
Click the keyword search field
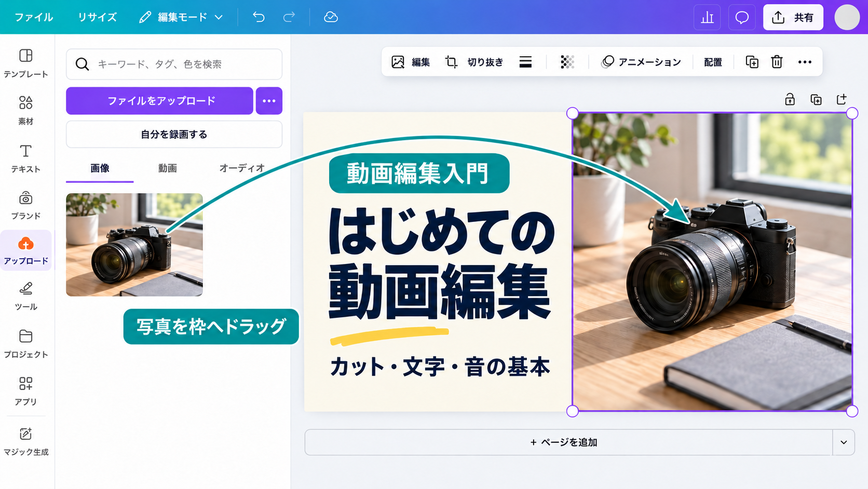pyautogui.click(x=174, y=64)
